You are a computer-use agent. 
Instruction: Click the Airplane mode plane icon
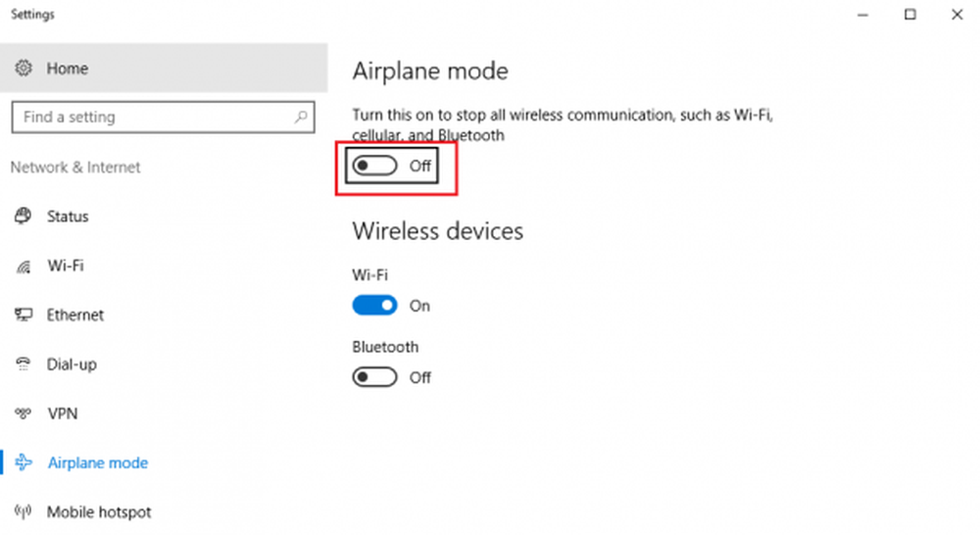[x=24, y=462]
